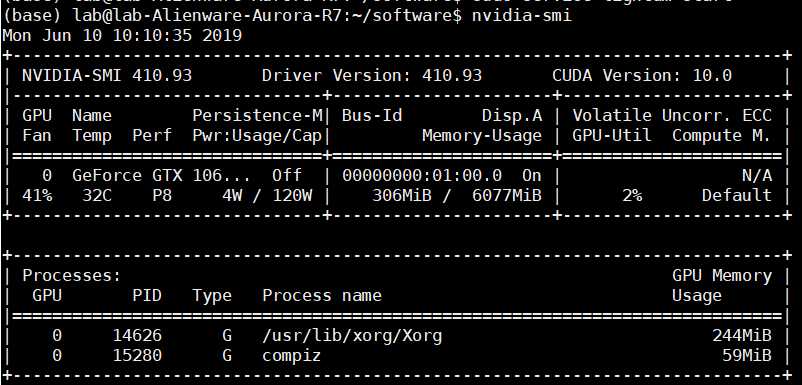Viewport: 802px width, 385px height.
Task: Select the P8 performance state
Action: coord(162,195)
